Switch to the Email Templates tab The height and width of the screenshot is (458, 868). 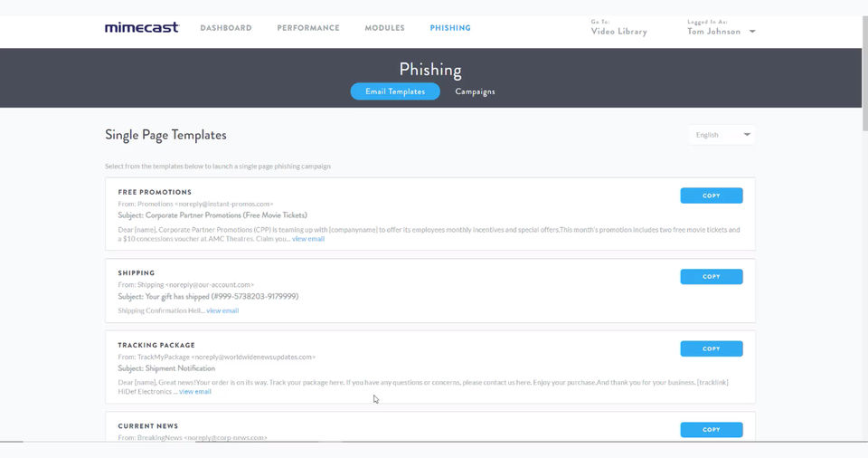[395, 91]
